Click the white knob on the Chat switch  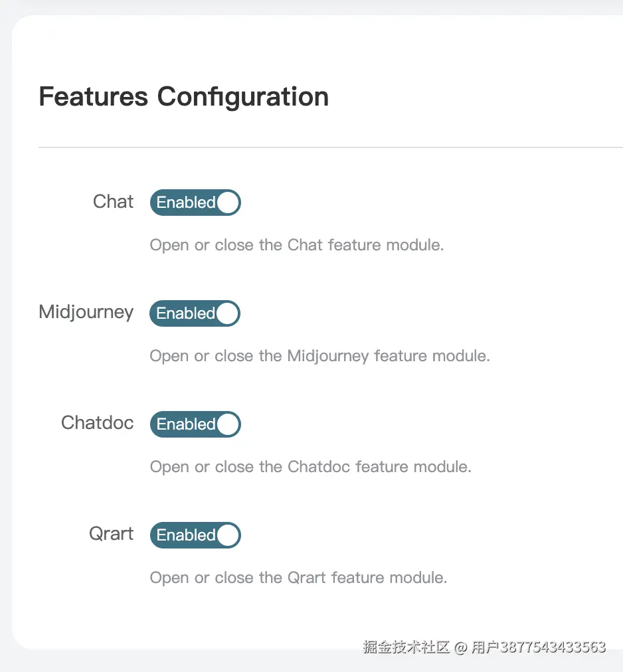coord(228,203)
